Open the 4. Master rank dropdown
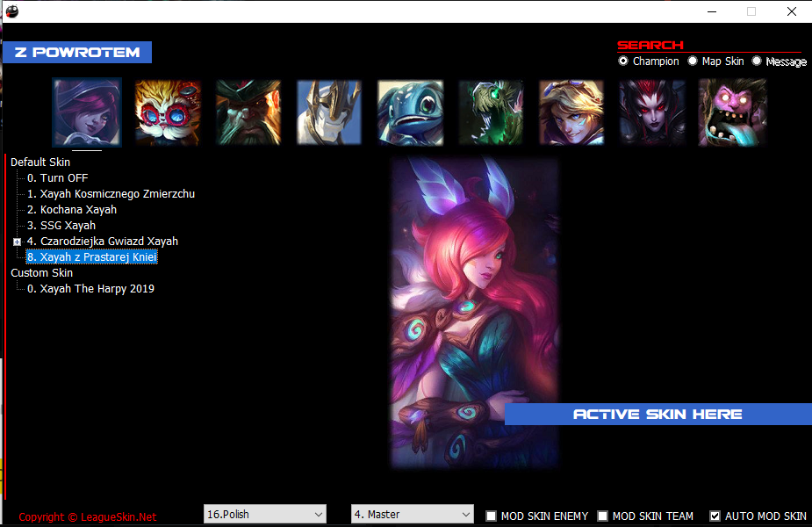812x527 pixels. point(413,514)
